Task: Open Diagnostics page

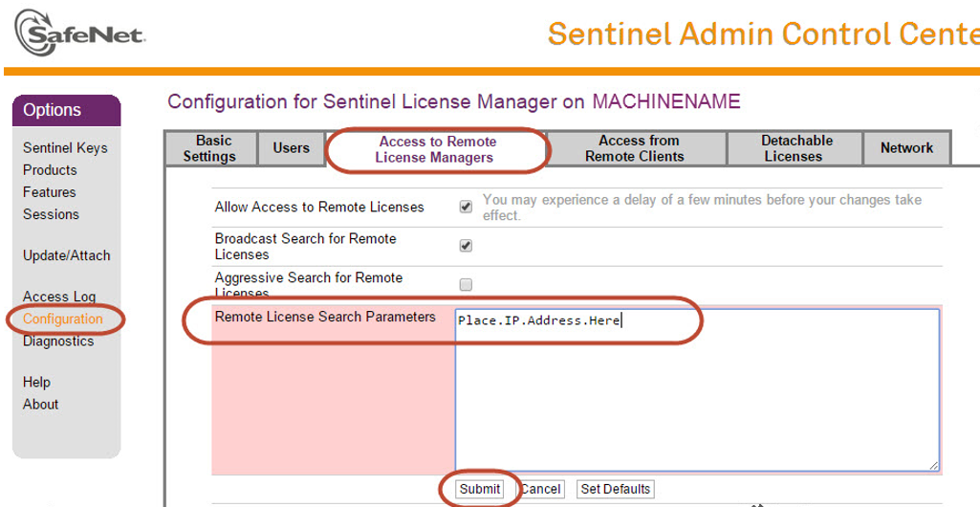Action: tap(58, 342)
